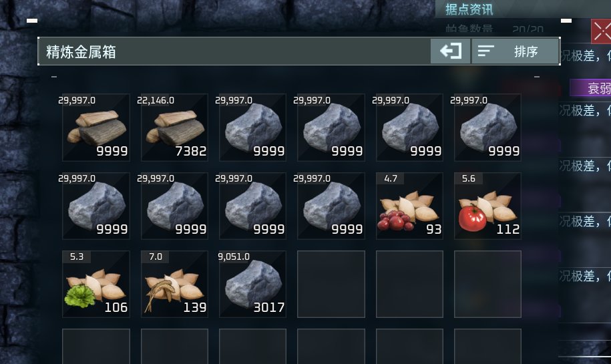611x364 pixels.
Task: Click the 精炼金属箱 title bar
Action: click(x=234, y=51)
